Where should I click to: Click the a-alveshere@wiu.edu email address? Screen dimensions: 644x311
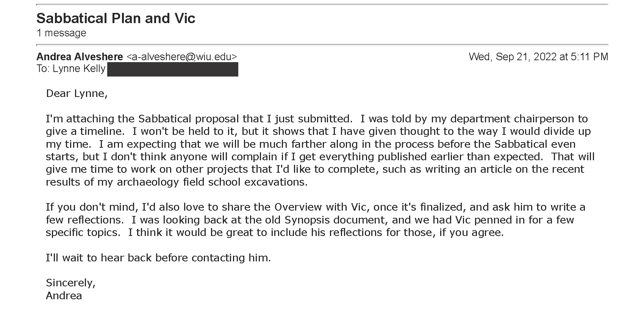coord(182,57)
